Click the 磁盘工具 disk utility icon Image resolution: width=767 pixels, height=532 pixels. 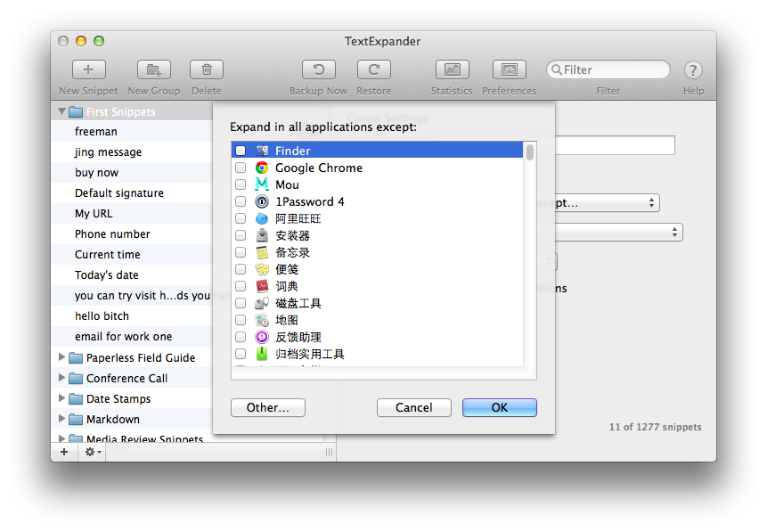[262, 303]
